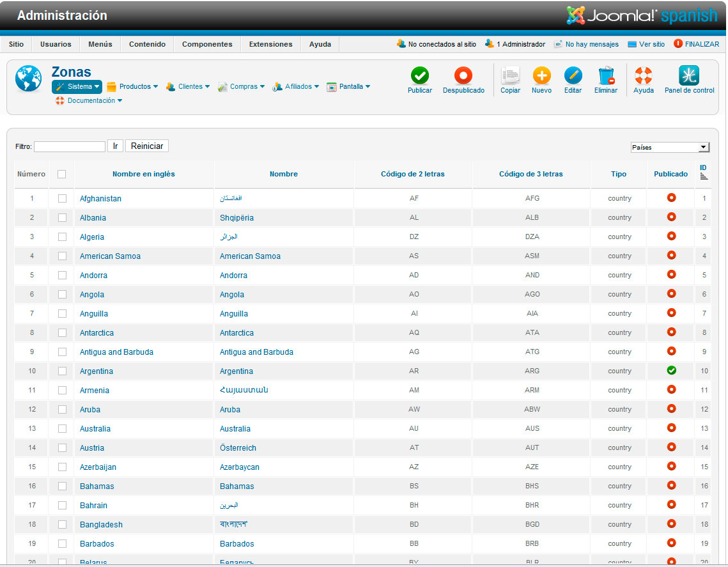Expand the Pantalla submenu

(348, 86)
